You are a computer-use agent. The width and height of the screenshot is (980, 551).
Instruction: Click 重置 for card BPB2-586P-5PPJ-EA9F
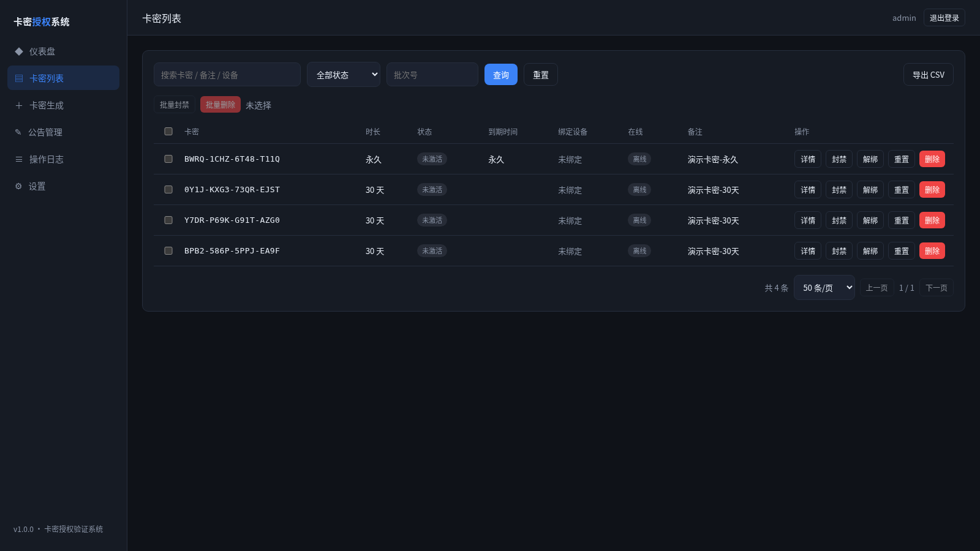[902, 251]
